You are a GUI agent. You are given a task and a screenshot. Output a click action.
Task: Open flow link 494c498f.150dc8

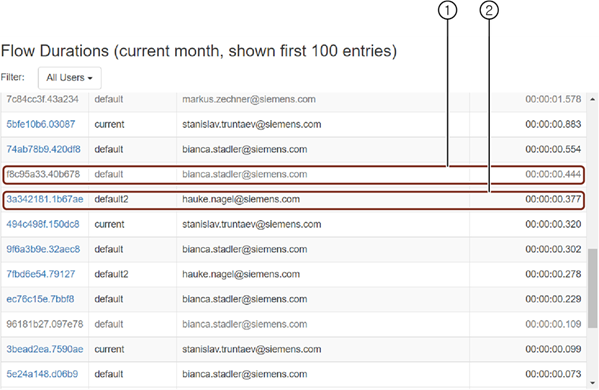(43, 224)
